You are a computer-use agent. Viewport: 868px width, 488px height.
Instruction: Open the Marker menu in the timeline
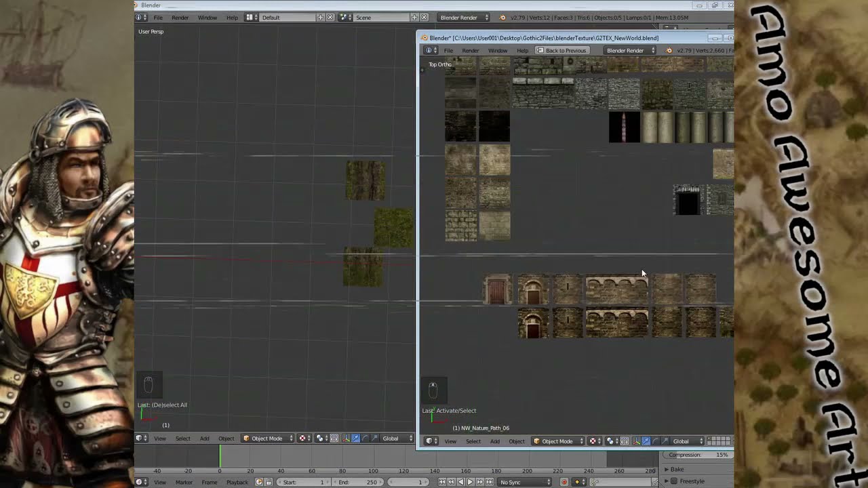[184, 483]
